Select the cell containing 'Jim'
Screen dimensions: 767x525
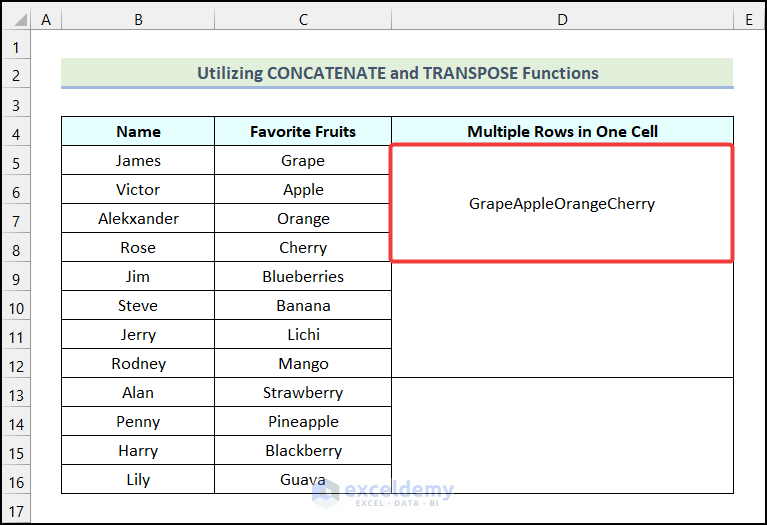pos(138,276)
